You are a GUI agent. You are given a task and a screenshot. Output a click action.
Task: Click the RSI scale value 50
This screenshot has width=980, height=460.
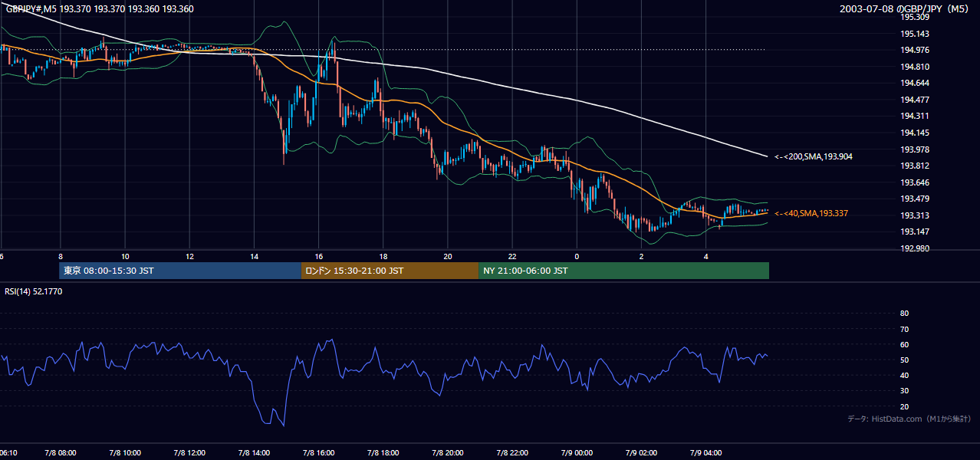tap(904, 360)
